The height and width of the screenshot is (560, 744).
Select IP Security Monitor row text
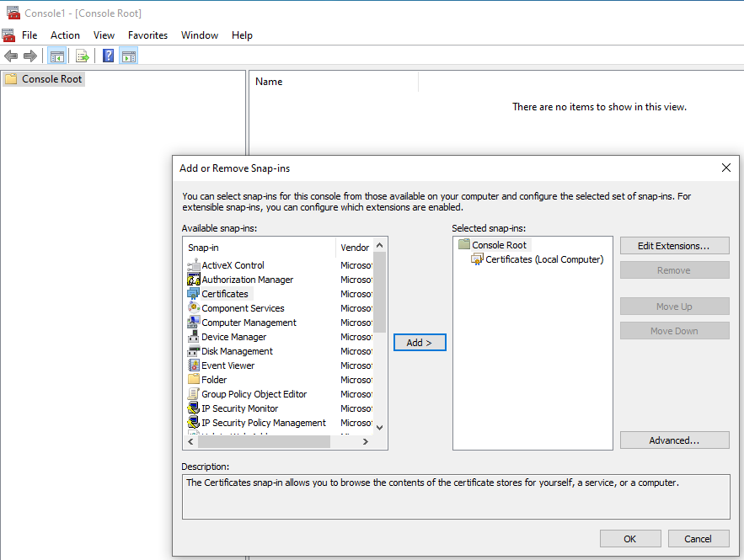[239, 408]
